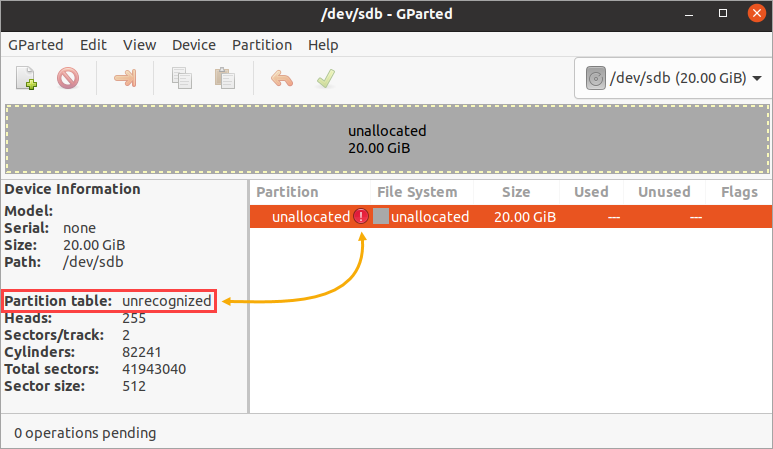Open the View menu
Viewport: 773px width, 449px height.
pyautogui.click(x=140, y=45)
